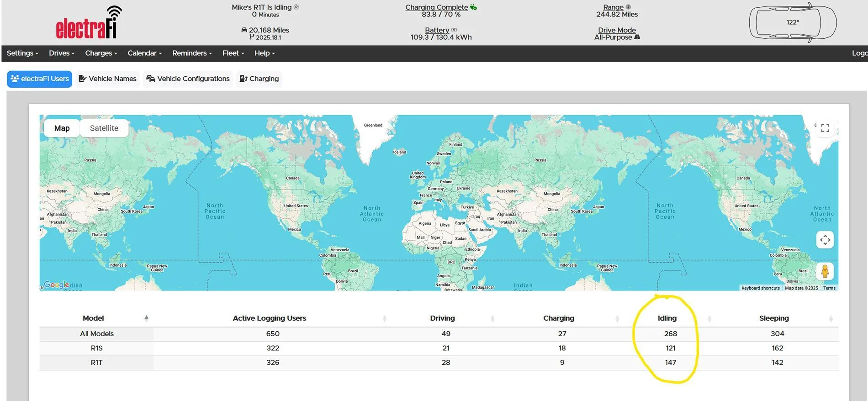Click the R1S row label
This screenshot has width=868, height=401.
(97, 348)
